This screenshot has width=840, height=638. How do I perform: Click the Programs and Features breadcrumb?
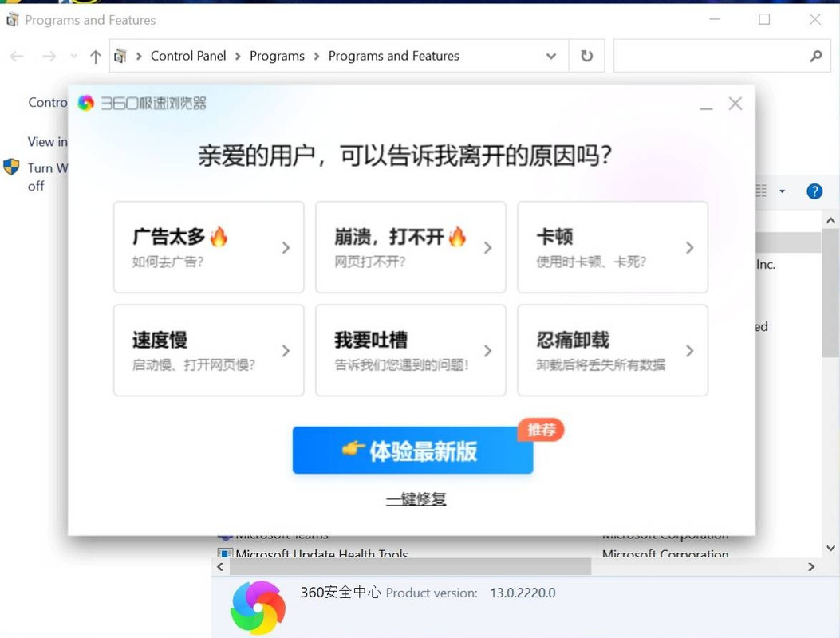click(394, 56)
